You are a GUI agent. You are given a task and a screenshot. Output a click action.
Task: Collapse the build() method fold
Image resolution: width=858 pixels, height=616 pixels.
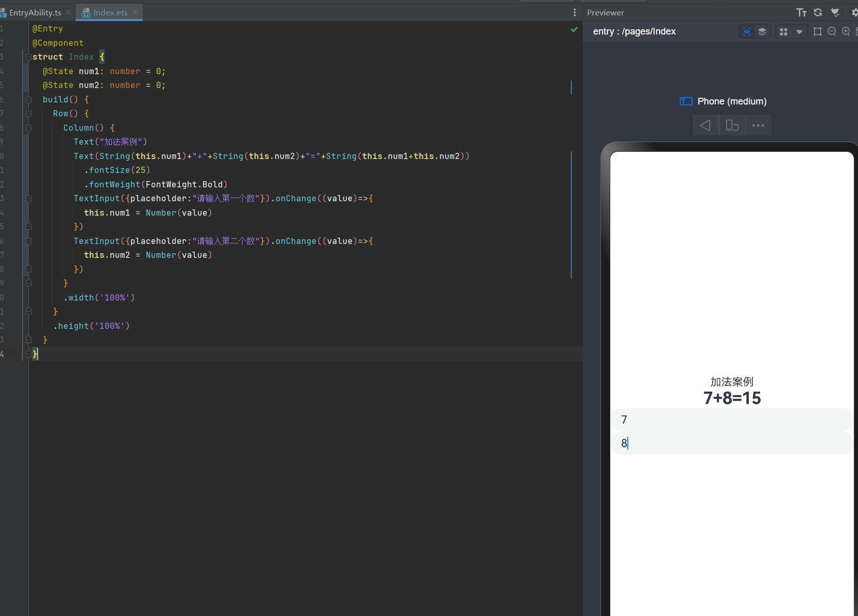point(29,100)
